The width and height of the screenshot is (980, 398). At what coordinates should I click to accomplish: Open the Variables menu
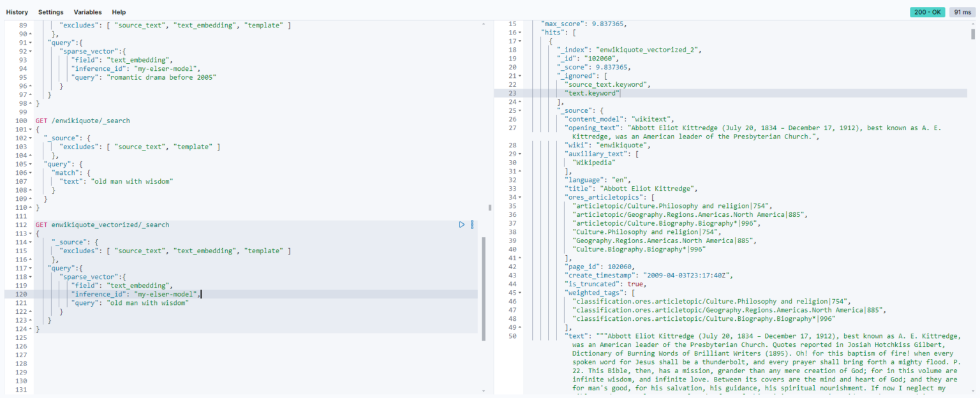[87, 11]
